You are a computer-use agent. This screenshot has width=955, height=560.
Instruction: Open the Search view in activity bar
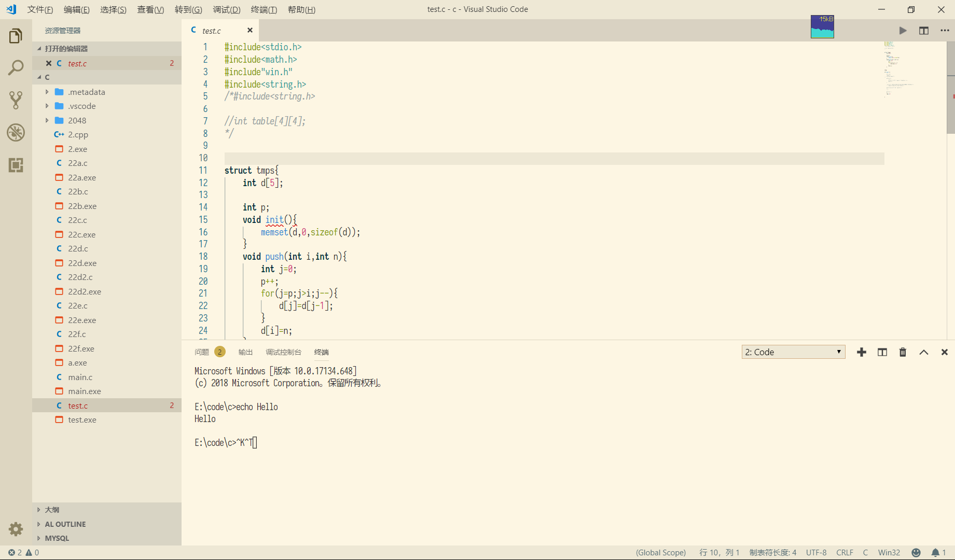click(x=16, y=67)
